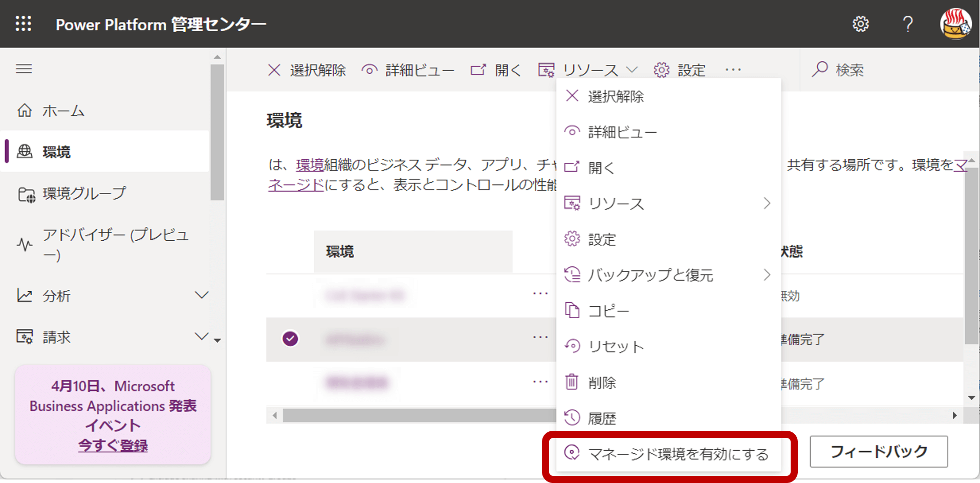Open the settings gear in the header
The height and width of the screenshot is (483, 980).
tap(861, 24)
